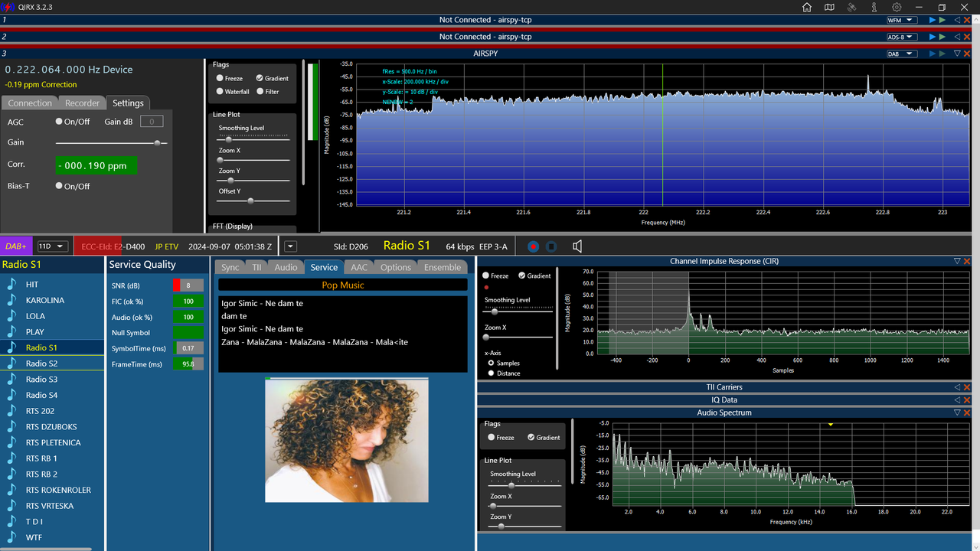Image resolution: width=980 pixels, height=551 pixels.
Task: Switch to the Ensemble tab
Action: (x=443, y=267)
